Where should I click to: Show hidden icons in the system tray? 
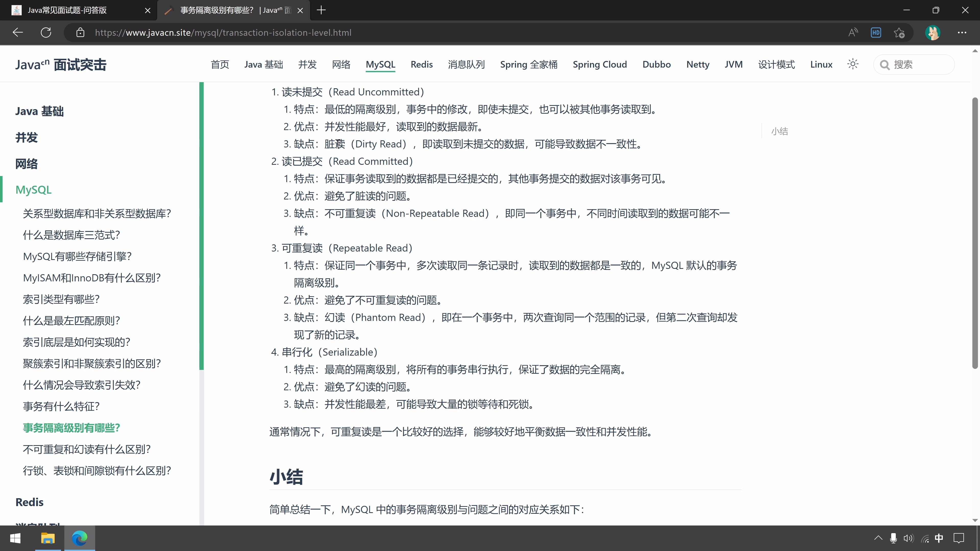(x=878, y=538)
